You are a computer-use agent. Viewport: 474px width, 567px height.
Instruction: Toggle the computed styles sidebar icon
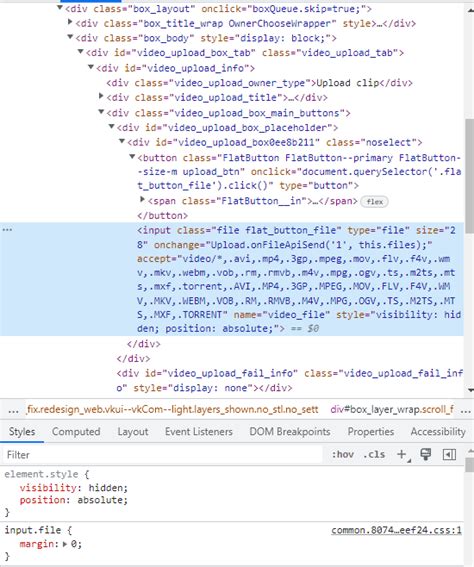click(449, 455)
